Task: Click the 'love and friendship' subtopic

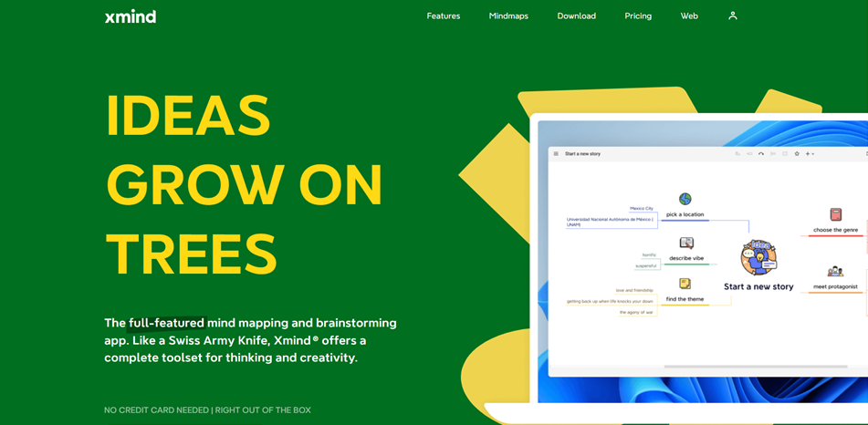Action: (x=634, y=290)
